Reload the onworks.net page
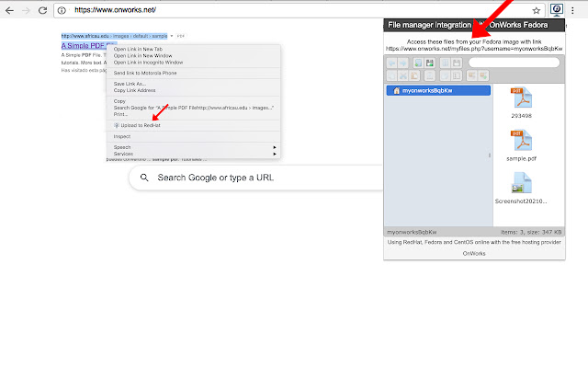The width and height of the screenshot is (588, 368). pos(43,10)
